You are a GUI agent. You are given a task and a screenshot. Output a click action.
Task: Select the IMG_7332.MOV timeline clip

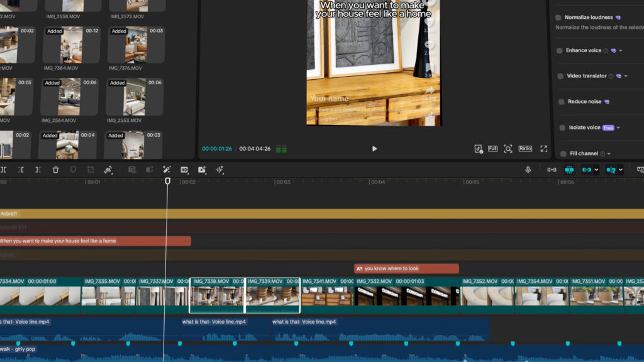pos(407,295)
